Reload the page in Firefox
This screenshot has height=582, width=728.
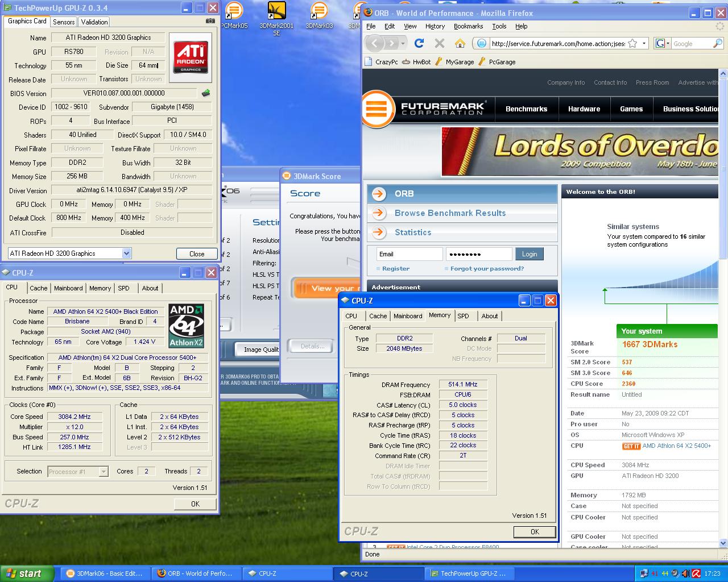pyautogui.click(x=419, y=43)
